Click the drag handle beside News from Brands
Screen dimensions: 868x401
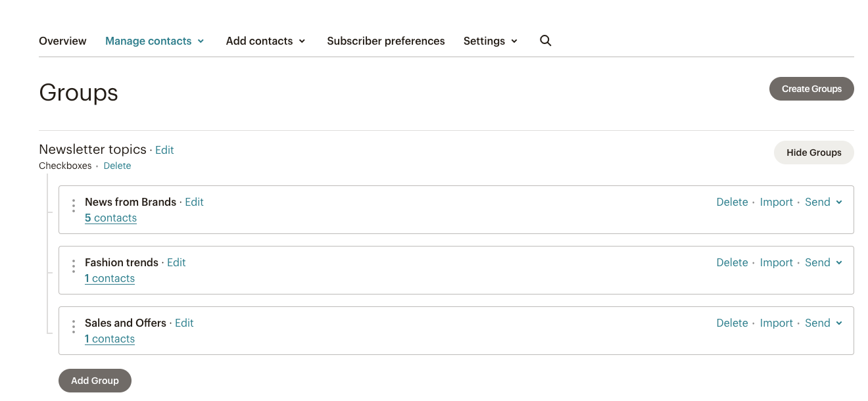click(x=73, y=204)
